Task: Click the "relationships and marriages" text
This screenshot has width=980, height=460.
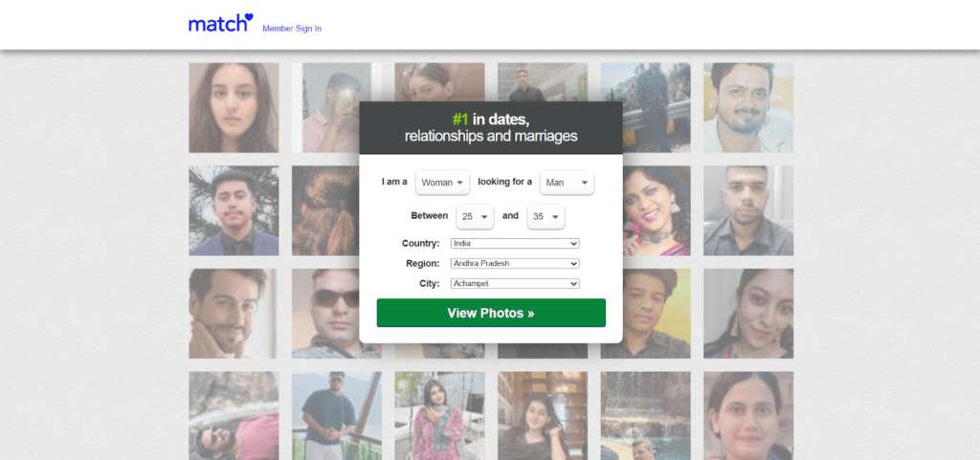Action: [491, 136]
